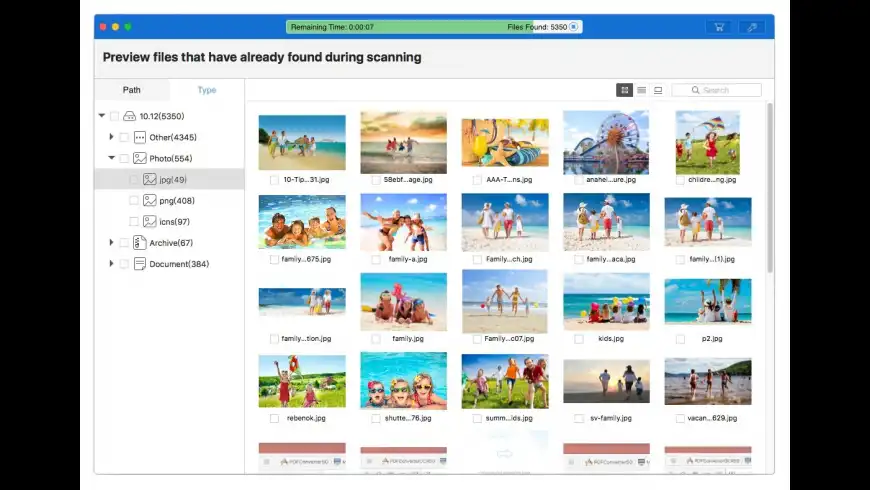Open the anahei...ure.jpg ferris wheel thumbnail
Viewport: 870px width, 490px height.
[x=606, y=142]
